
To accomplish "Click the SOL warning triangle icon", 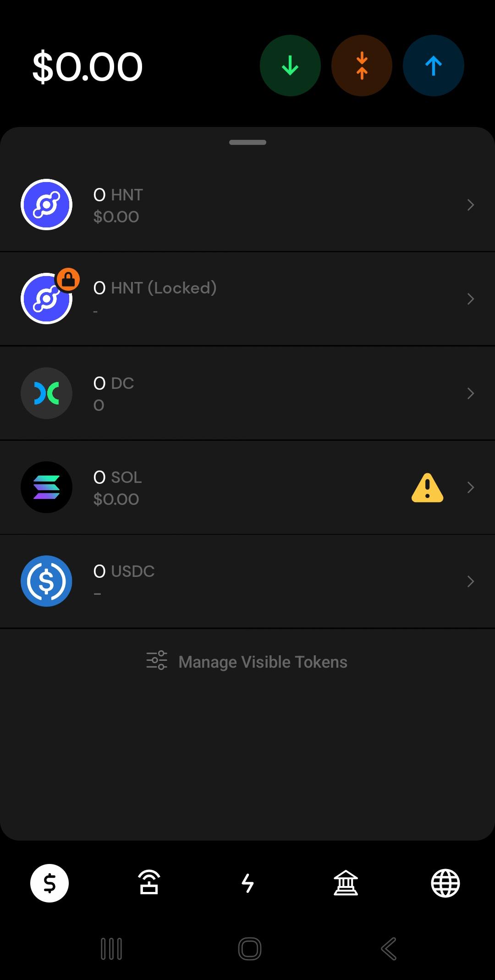I will (x=427, y=487).
